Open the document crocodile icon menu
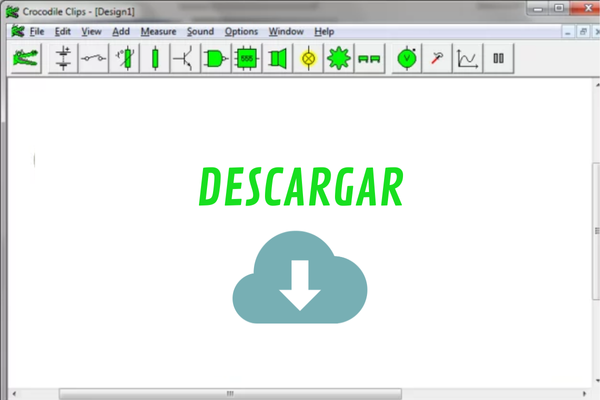Screen dimensions: 600x400 (x=18, y=31)
